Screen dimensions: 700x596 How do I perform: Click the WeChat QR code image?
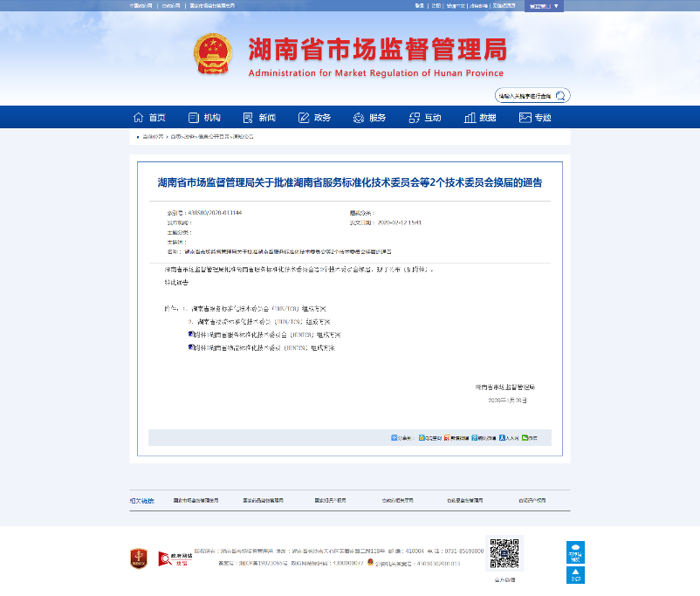point(504,553)
